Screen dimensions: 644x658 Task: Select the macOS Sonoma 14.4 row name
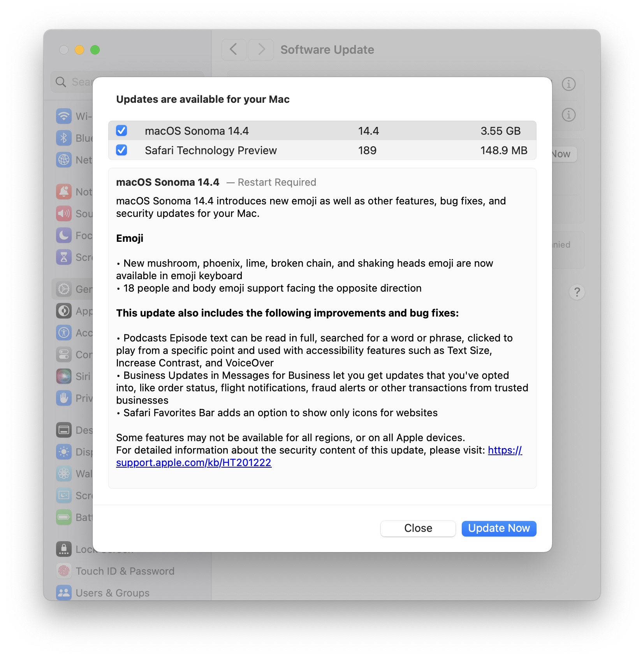[x=197, y=131]
